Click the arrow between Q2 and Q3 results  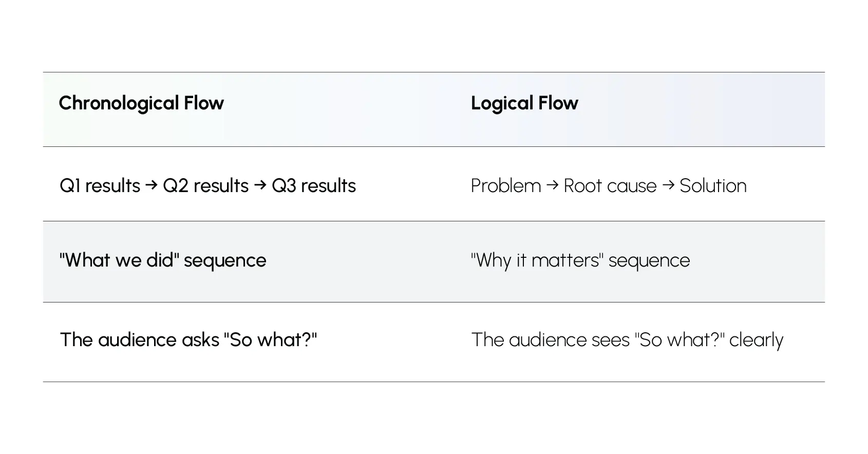pos(260,185)
